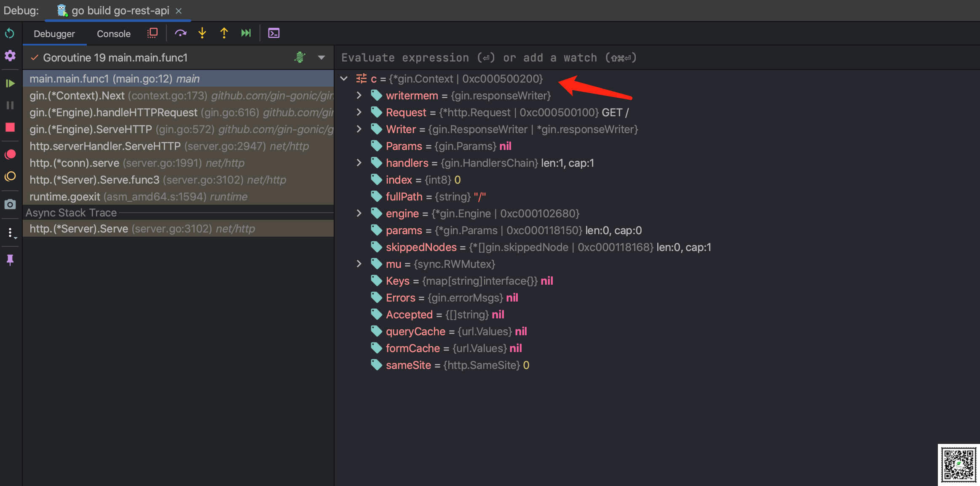Click the Step Out icon
The image size is (980, 486).
tap(224, 33)
